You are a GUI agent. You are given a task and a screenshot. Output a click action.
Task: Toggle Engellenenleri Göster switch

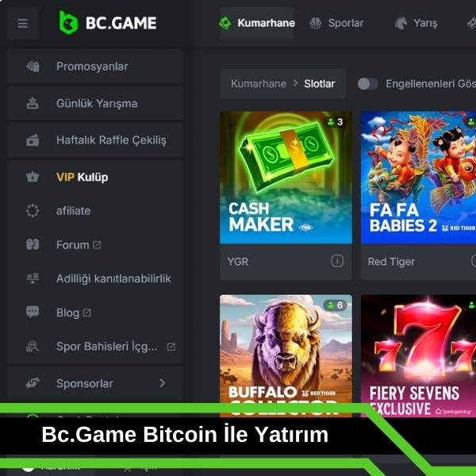[x=367, y=83]
